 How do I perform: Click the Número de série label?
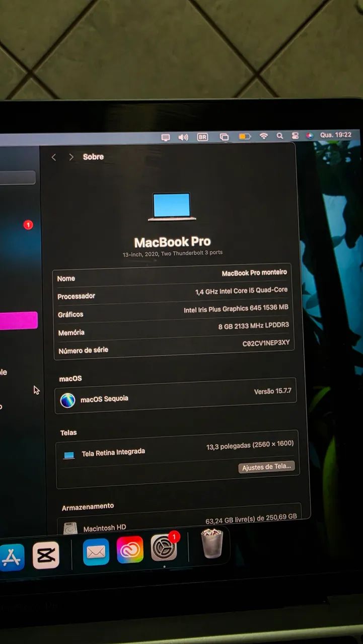[83, 350]
